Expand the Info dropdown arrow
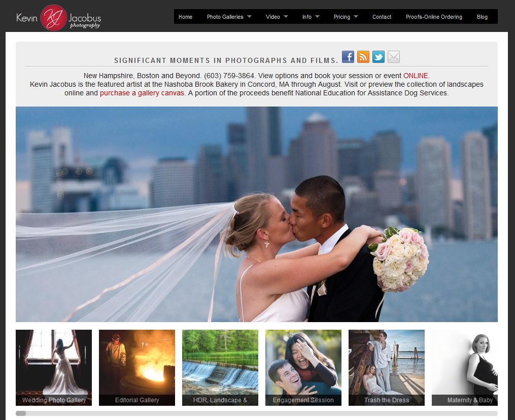This screenshot has height=420, width=515. (317, 16)
